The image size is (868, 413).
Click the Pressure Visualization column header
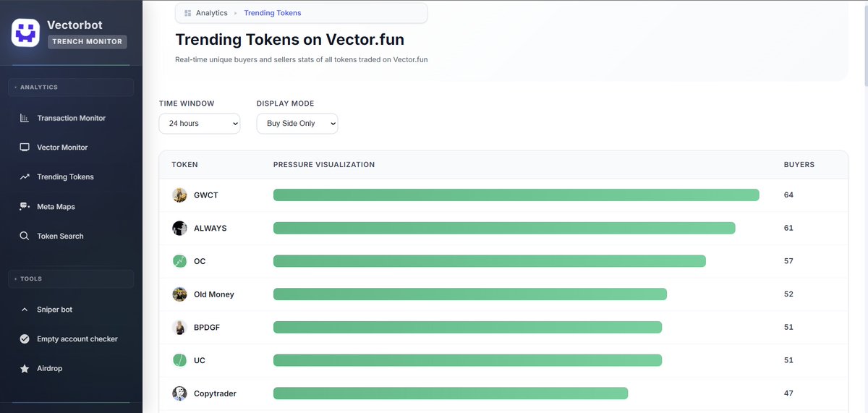tap(324, 165)
